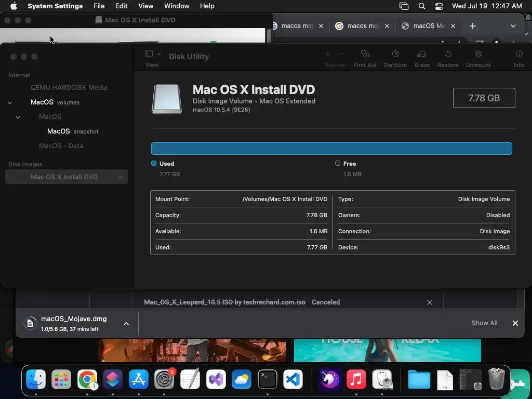Click the blue disk usage bar

coord(331,149)
